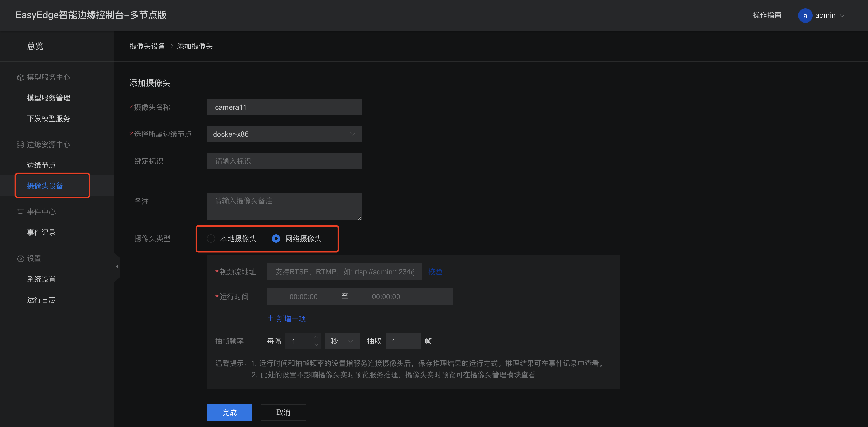
Task: Open 运行日志 in the sidebar
Action: click(41, 300)
